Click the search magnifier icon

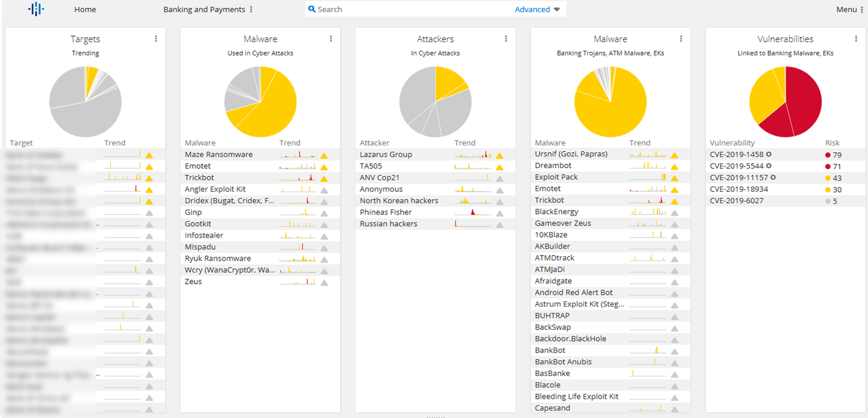(x=312, y=9)
